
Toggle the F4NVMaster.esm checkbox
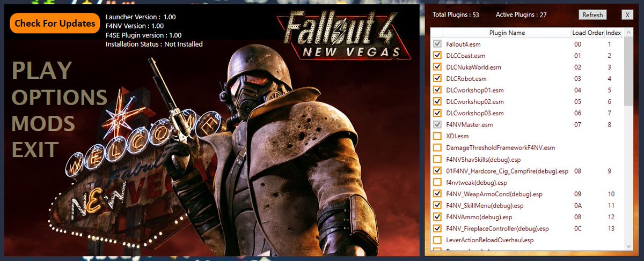point(437,125)
